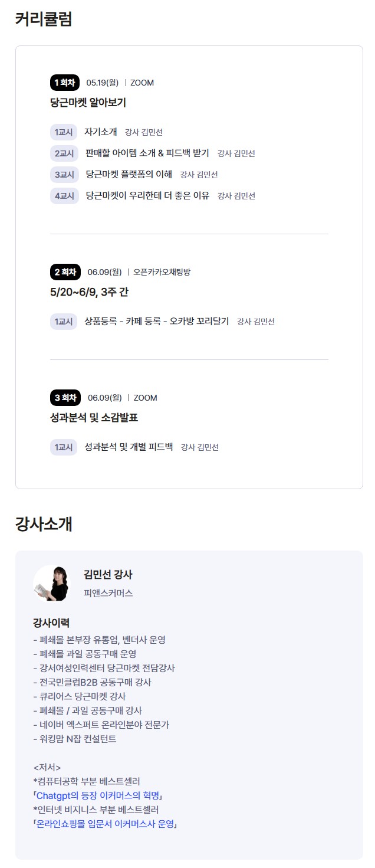Click the 성과분석 및 소감발표 session title

[x=94, y=418]
